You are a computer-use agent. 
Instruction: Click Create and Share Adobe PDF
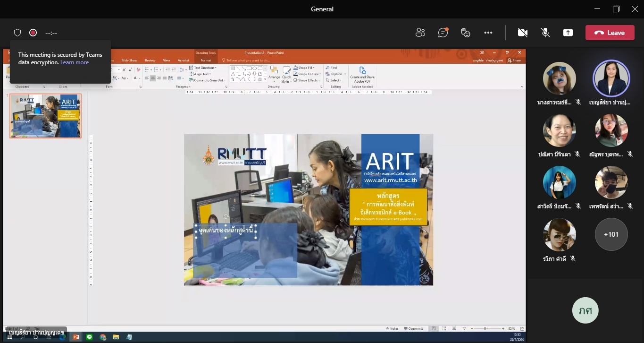(x=362, y=75)
